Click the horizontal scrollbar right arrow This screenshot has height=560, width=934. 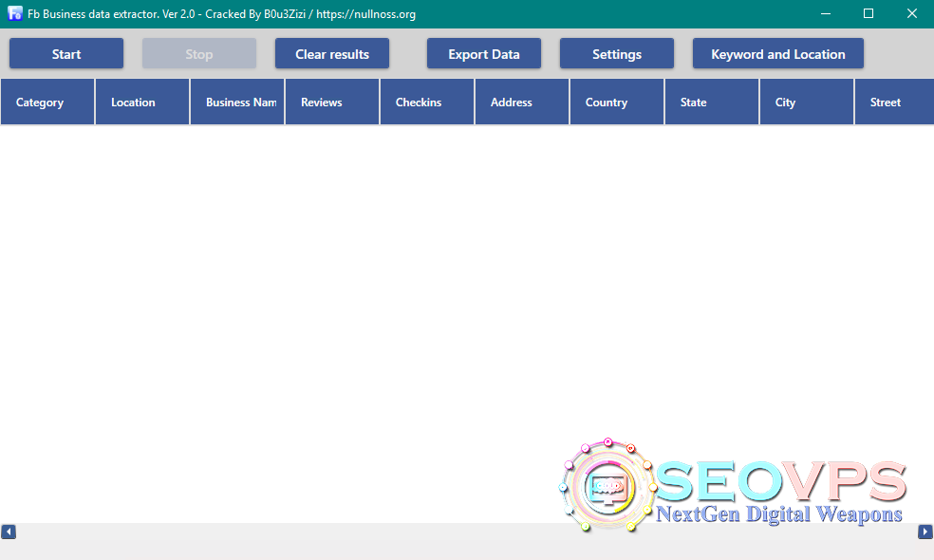point(925,532)
